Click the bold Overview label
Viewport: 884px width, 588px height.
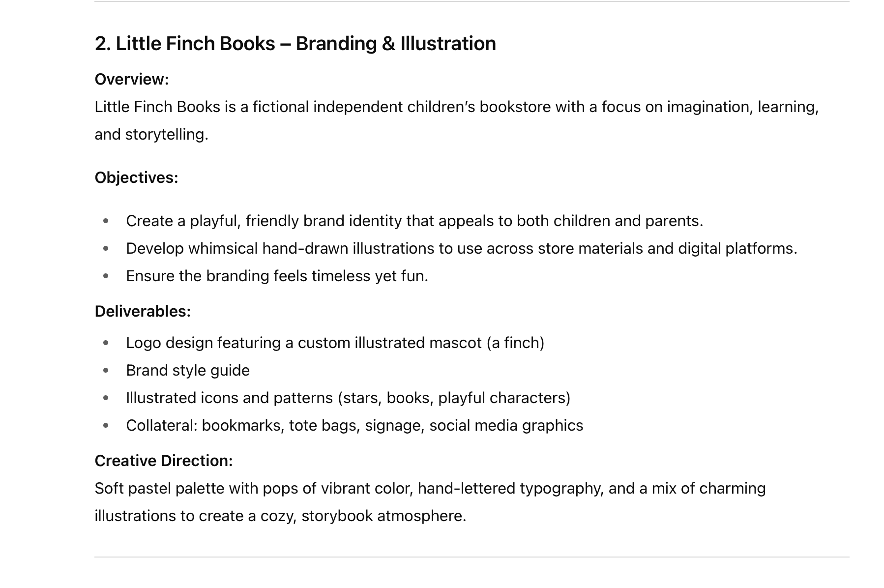132,79
